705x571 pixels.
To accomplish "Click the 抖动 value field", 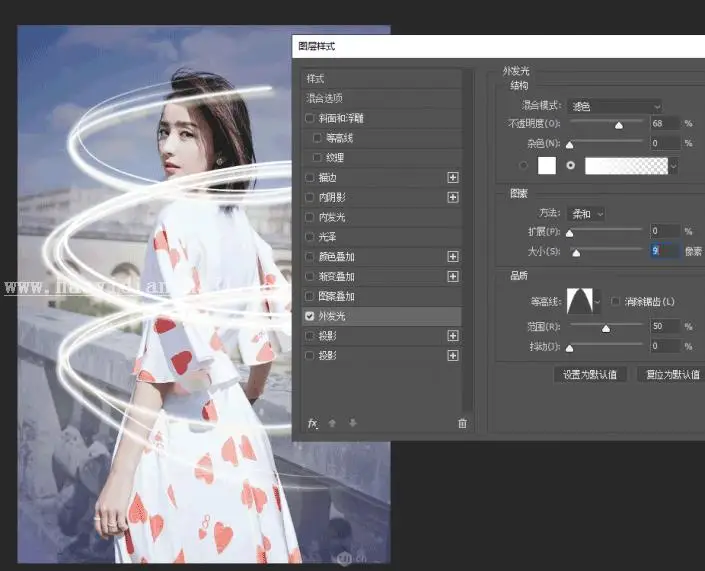I will 665,346.
